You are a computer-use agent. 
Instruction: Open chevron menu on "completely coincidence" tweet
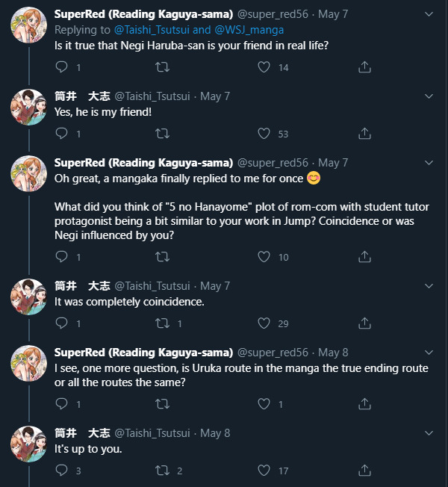pos(429,285)
